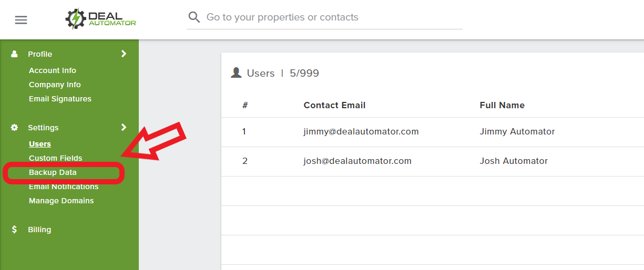The height and width of the screenshot is (270, 644).
Task: Open Account Info page
Action: click(53, 70)
